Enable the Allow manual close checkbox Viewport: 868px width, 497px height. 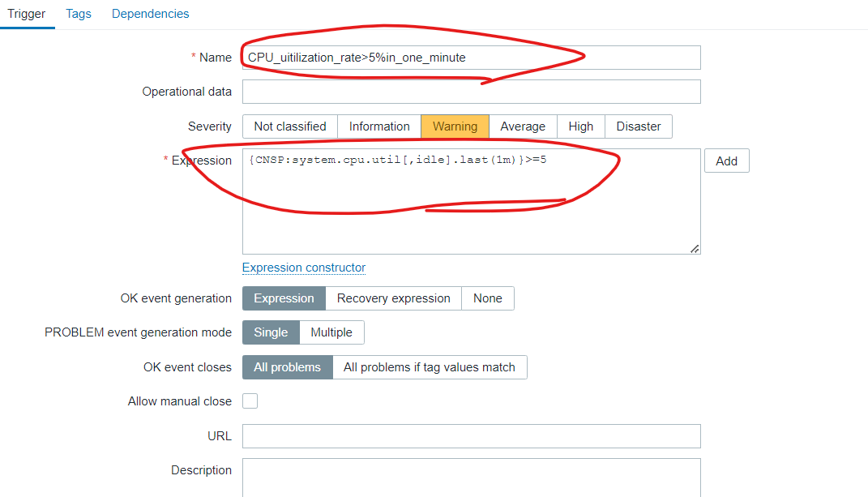coord(250,401)
